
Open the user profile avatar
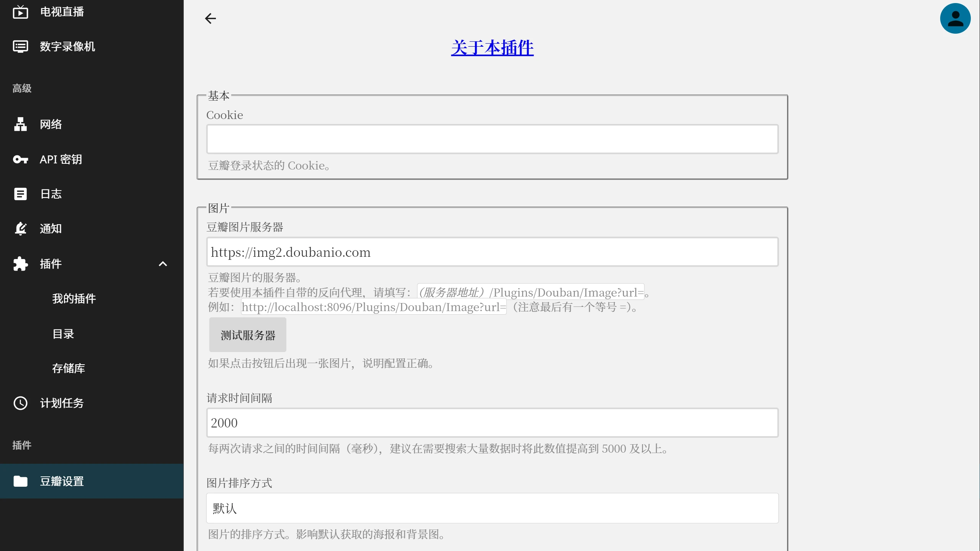pos(955,18)
